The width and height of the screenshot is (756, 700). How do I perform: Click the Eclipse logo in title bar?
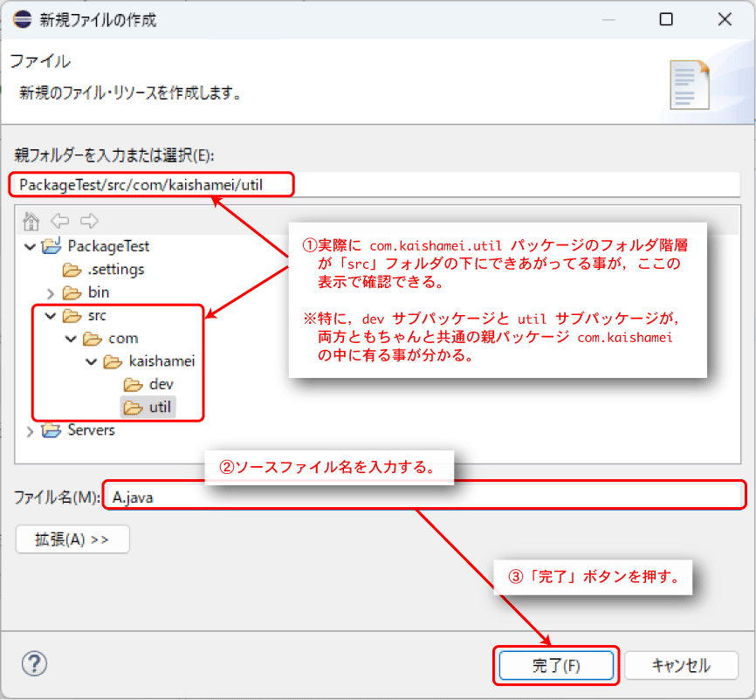pyautogui.click(x=22, y=19)
